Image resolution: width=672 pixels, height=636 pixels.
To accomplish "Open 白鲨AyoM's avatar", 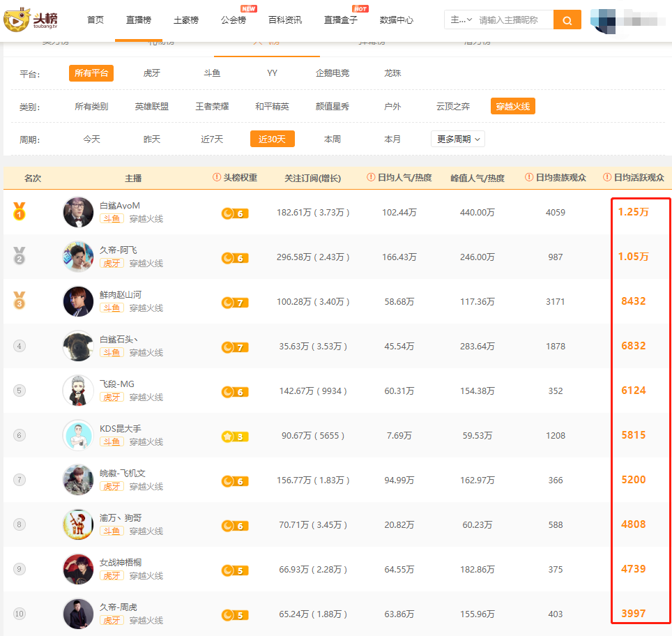I will (x=78, y=212).
